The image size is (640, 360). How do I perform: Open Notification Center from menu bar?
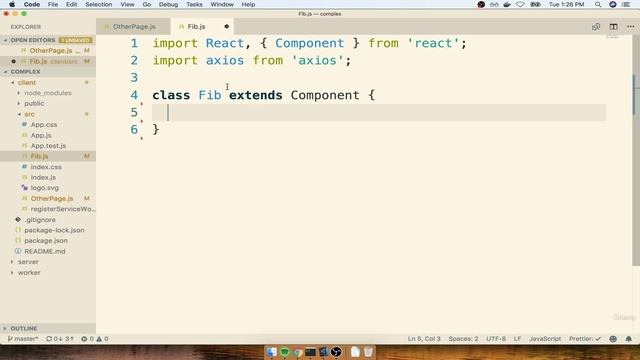pos(626,4)
